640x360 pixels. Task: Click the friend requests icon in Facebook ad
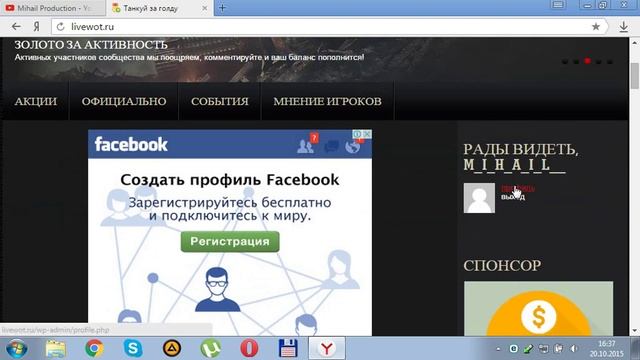306,146
